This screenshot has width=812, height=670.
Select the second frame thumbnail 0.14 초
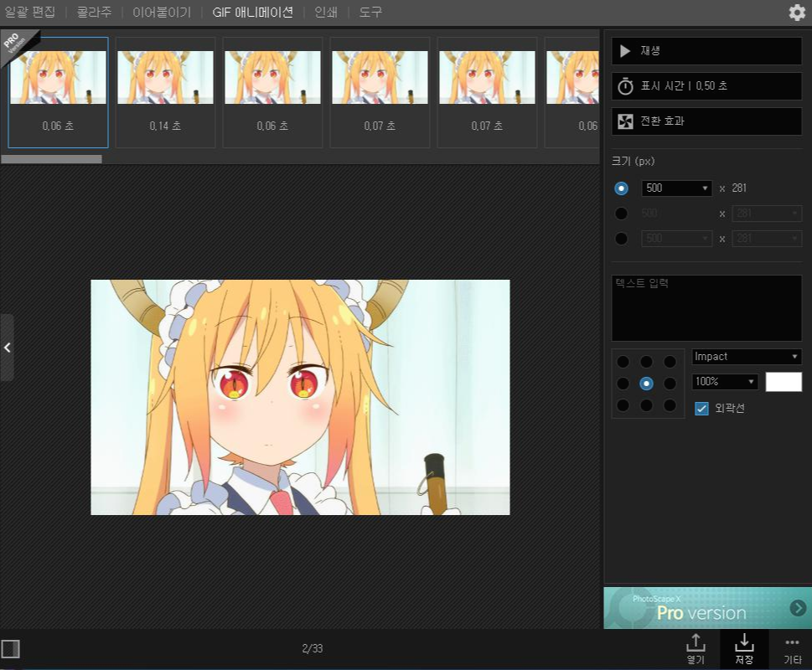[165, 92]
